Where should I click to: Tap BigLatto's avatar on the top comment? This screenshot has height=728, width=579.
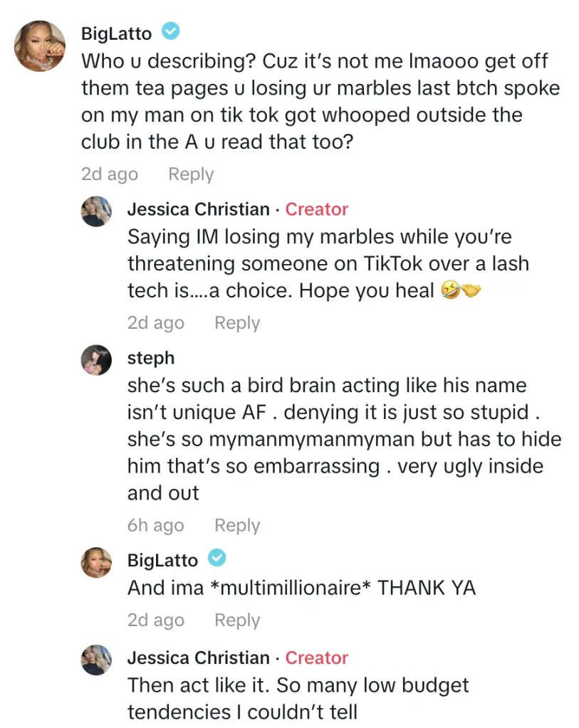point(41,46)
